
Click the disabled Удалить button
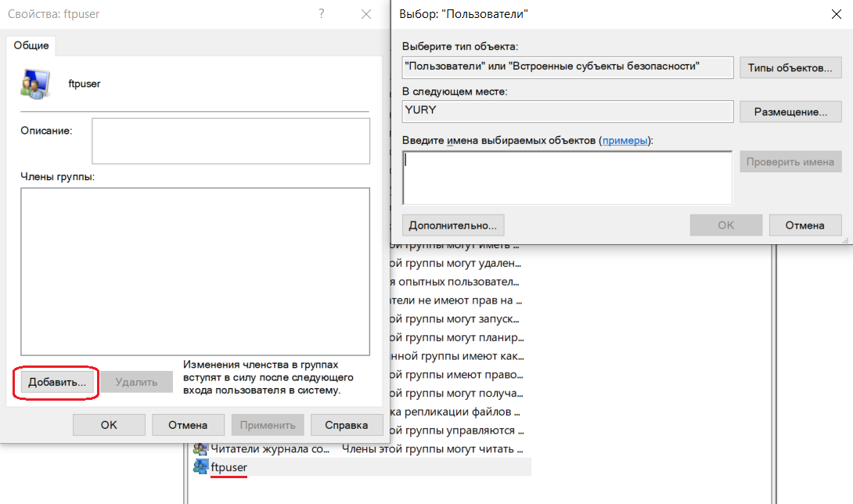pyautogui.click(x=136, y=382)
